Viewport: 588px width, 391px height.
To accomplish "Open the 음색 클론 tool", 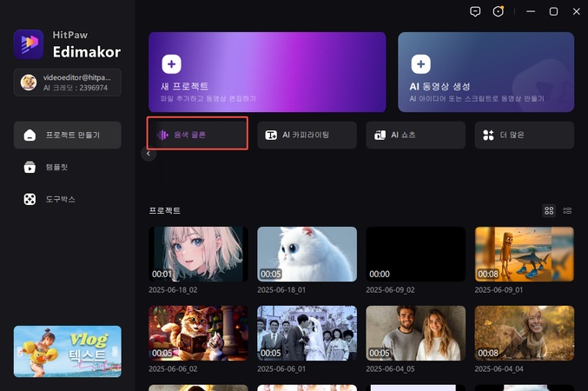I will [198, 135].
